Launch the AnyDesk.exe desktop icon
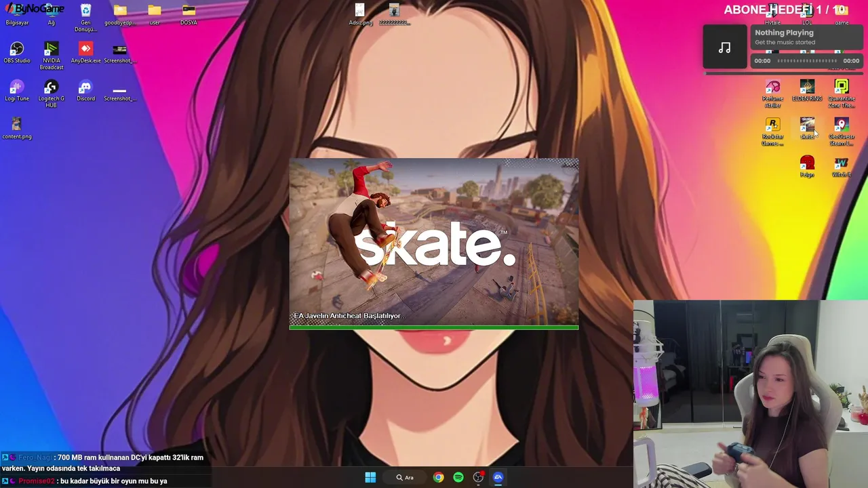Viewport: 868px width, 488px height. [x=85, y=52]
